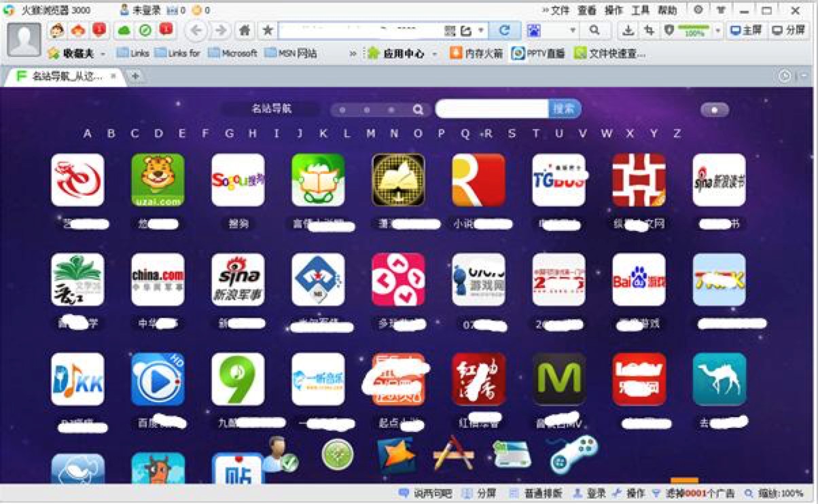Open the Sina military news tile

238,280
